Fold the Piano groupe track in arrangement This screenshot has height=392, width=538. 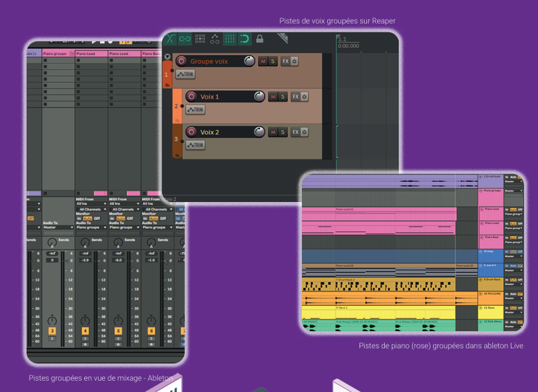coord(482,190)
